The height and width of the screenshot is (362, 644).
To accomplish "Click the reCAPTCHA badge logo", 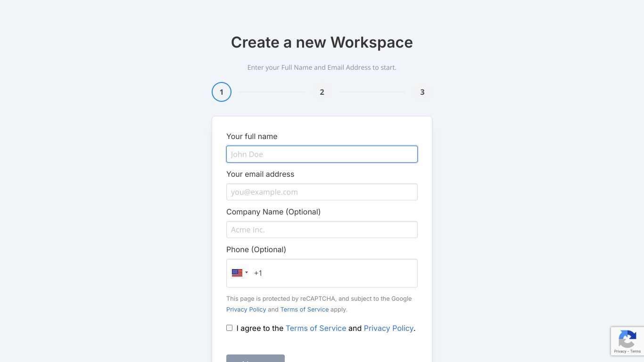I will pos(627,339).
